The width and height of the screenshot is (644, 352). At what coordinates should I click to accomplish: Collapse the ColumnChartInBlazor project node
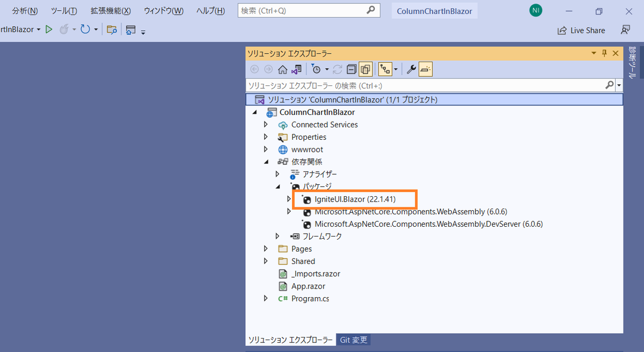point(254,112)
